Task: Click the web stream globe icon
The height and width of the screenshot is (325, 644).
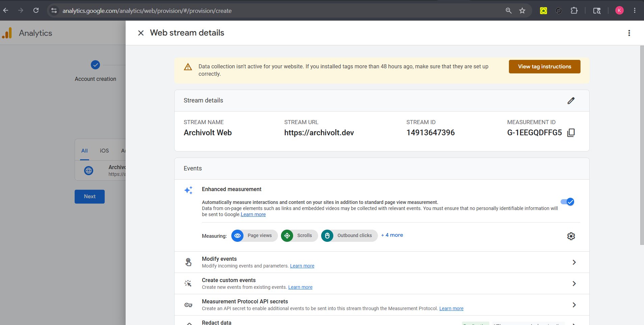Action: [x=89, y=170]
